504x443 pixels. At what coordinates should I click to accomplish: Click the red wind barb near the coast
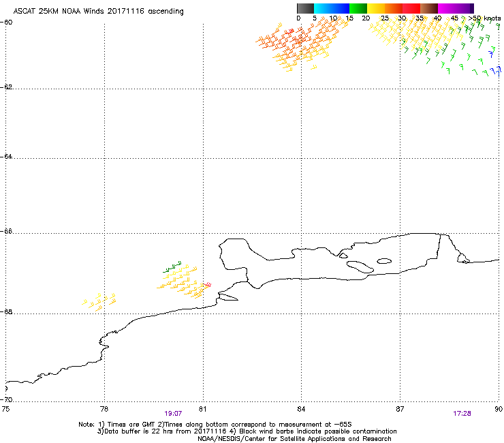(x=208, y=285)
